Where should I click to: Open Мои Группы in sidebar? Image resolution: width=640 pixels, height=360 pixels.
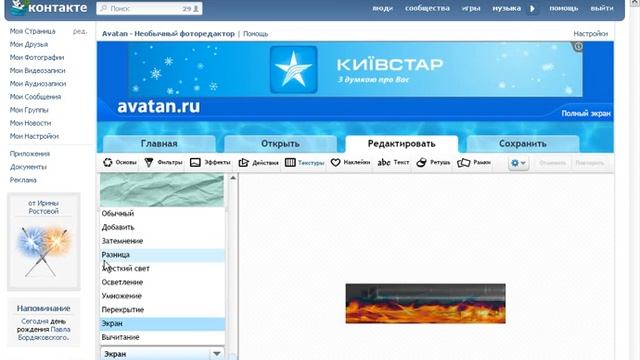29,110
